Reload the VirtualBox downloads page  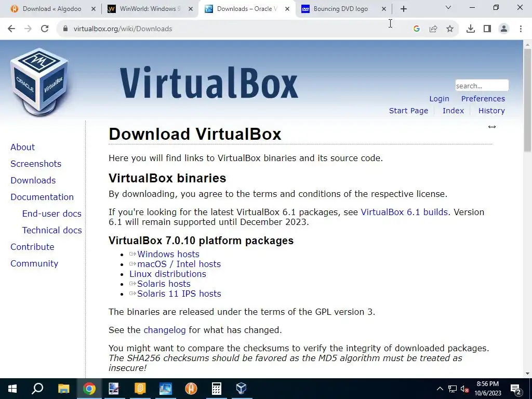(x=45, y=29)
